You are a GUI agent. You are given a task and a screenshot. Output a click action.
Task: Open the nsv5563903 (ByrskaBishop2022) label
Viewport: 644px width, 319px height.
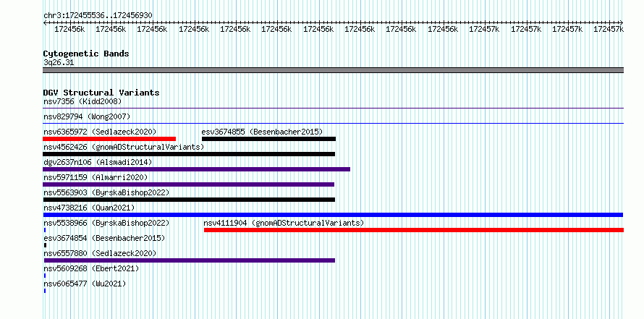click(x=106, y=192)
